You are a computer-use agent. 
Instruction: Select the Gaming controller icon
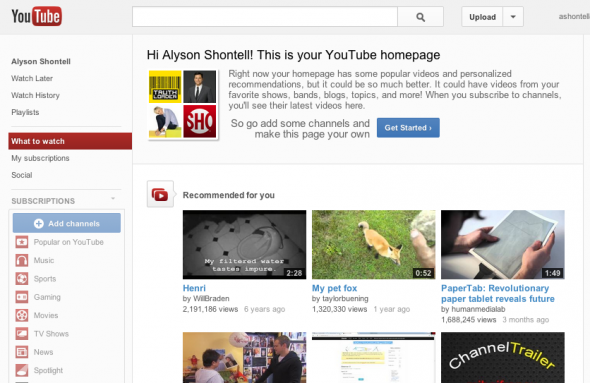(x=22, y=297)
